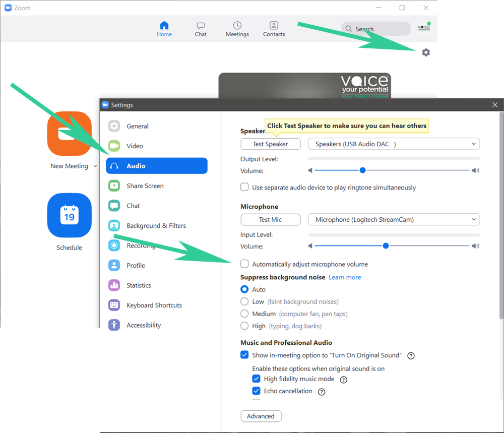Image resolution: width=504 pixels, height=433 pixels.
Task: Toggle High fidelity music mode
Action: click(256, 379)
